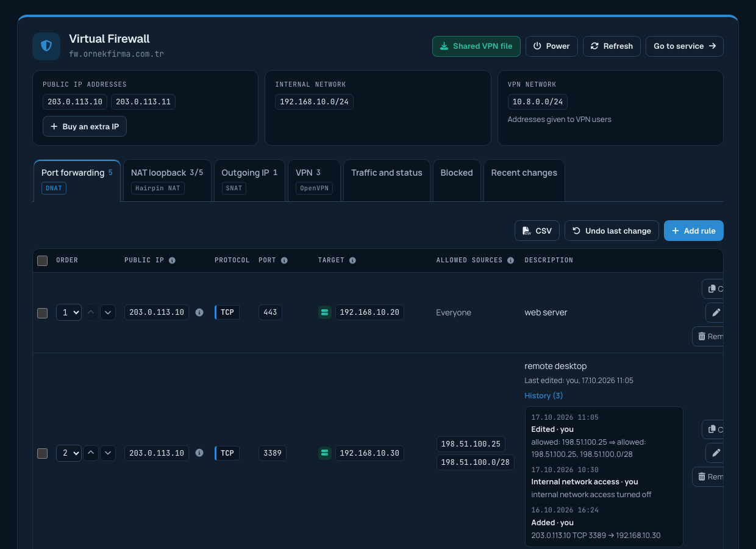
Task: Tick the checkbox for web server rule
Action: coord(42,313)
